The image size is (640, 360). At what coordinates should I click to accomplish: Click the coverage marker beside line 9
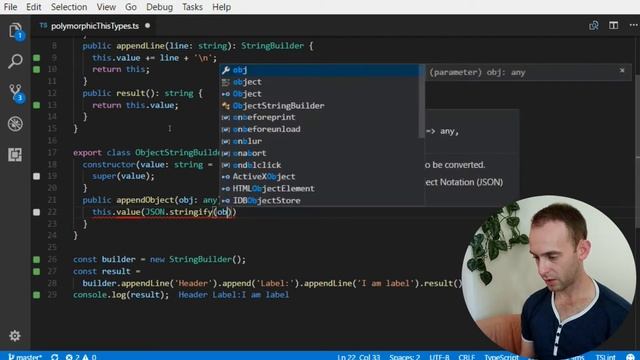click(37, 58)
